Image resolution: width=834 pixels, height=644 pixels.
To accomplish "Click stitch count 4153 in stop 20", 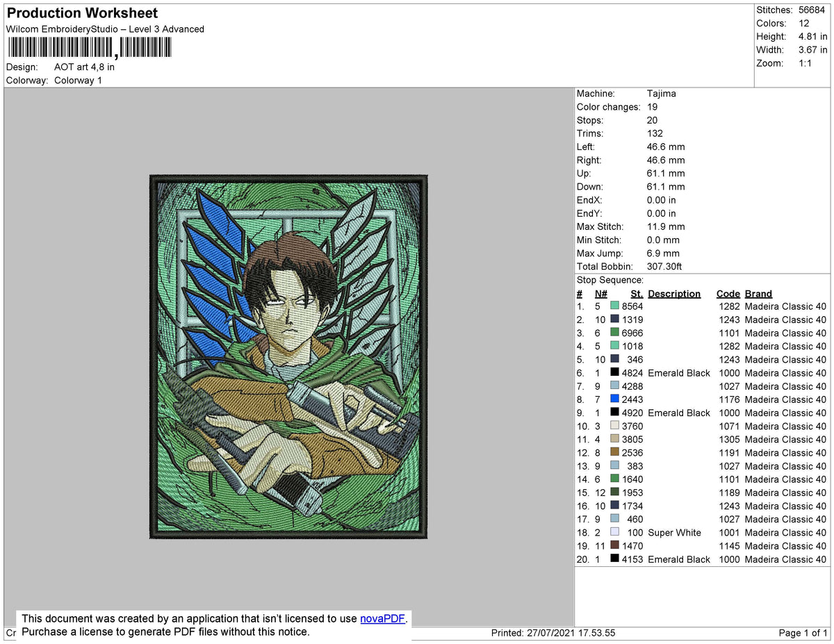I will coord(632,559).
